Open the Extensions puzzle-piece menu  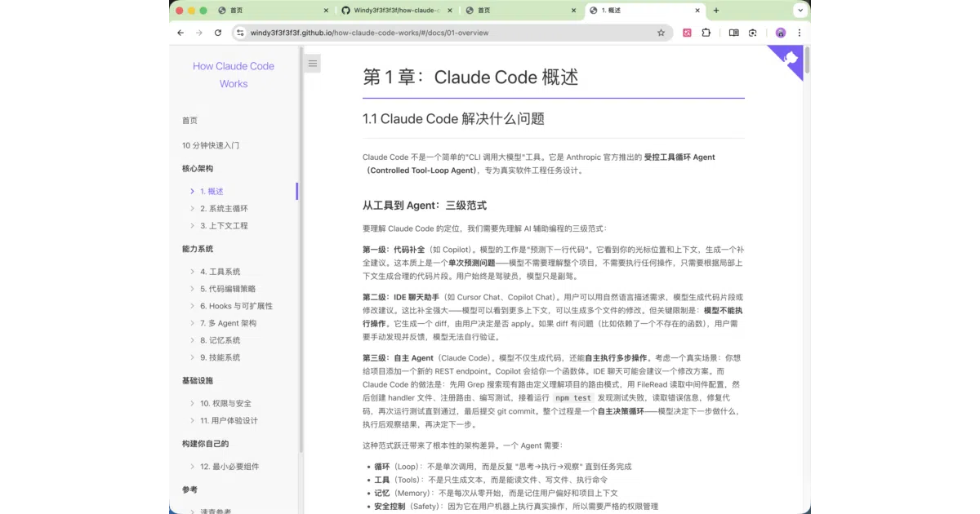706,33
